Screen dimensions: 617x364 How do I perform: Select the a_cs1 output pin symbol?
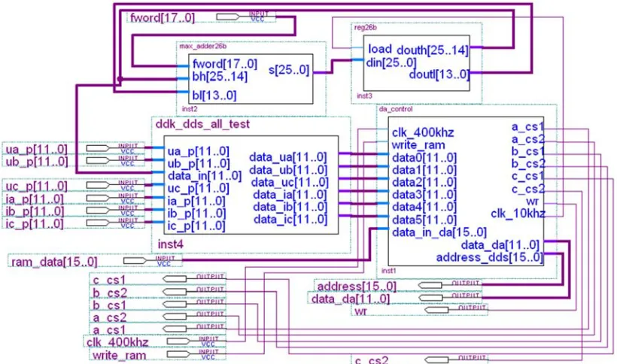pos(175,329)
